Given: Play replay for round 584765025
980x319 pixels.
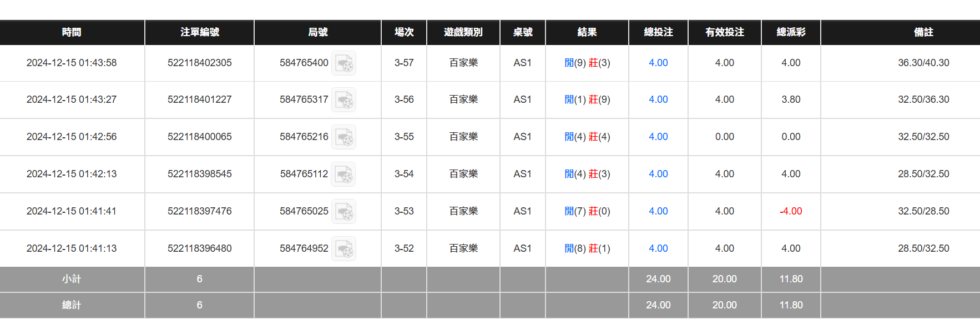Looking at the screenshot, I should [x=343, y=212].
